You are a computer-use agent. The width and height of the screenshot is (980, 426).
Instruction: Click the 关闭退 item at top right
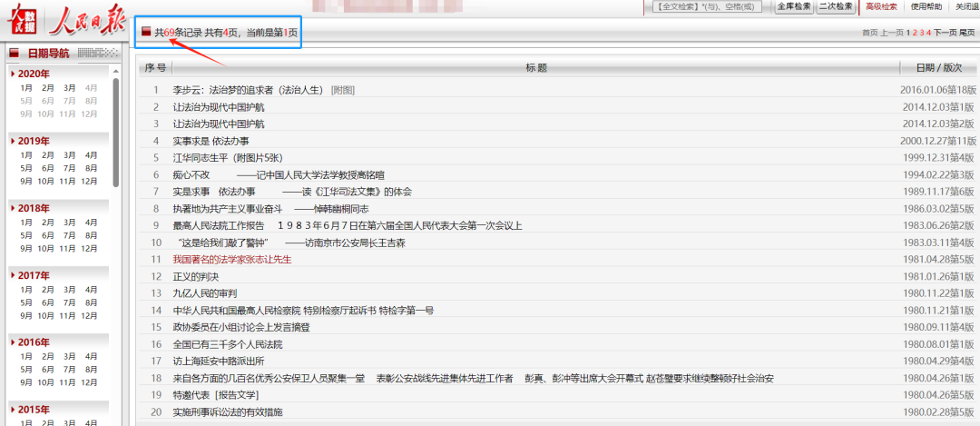[x=966, y=7]
